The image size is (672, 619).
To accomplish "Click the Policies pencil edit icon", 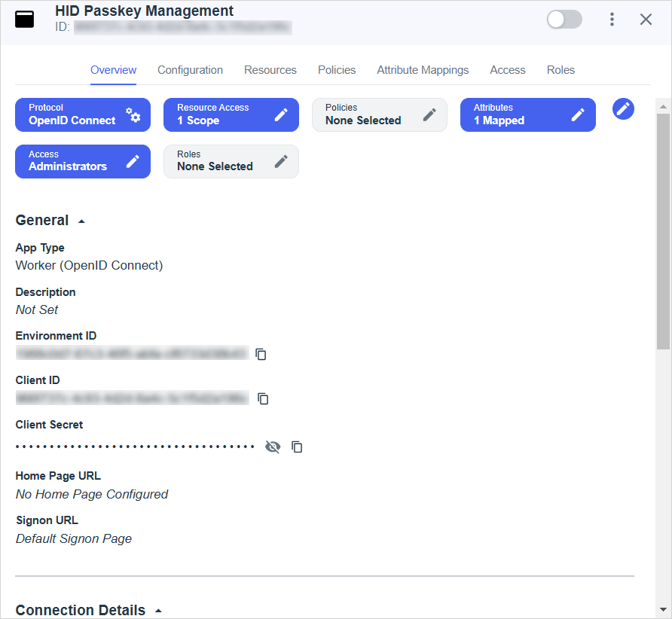I will (429, 114).
